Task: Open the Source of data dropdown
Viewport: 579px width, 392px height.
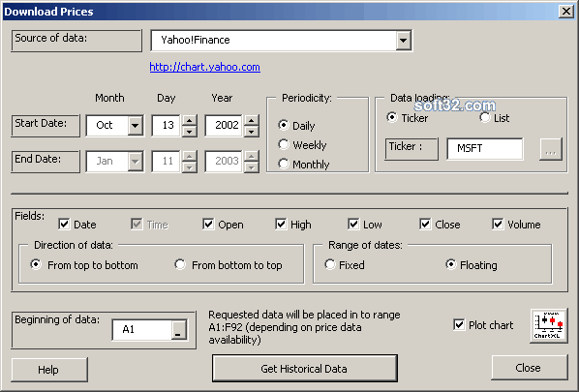Action: (x=404, y=41)
